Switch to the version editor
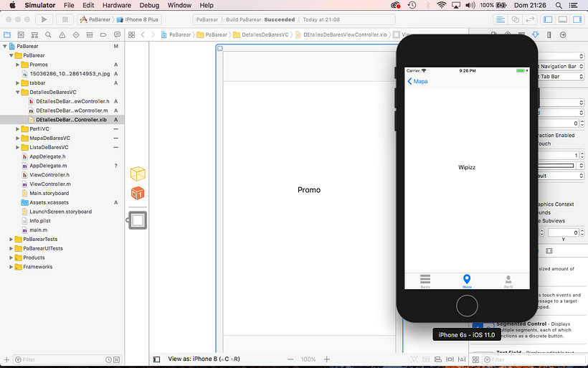Screen dimensions: 588x368 (530, 19)
